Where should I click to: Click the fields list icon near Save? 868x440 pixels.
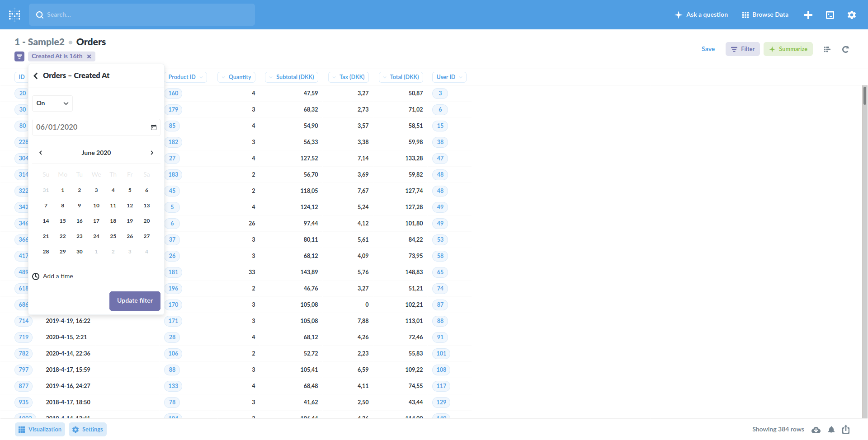(x=827, y=49)
